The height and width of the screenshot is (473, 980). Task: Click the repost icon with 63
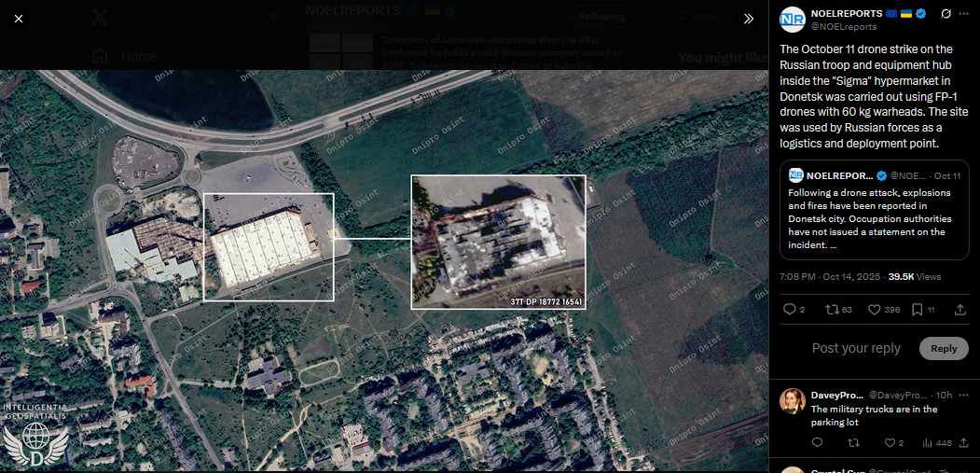832,309
